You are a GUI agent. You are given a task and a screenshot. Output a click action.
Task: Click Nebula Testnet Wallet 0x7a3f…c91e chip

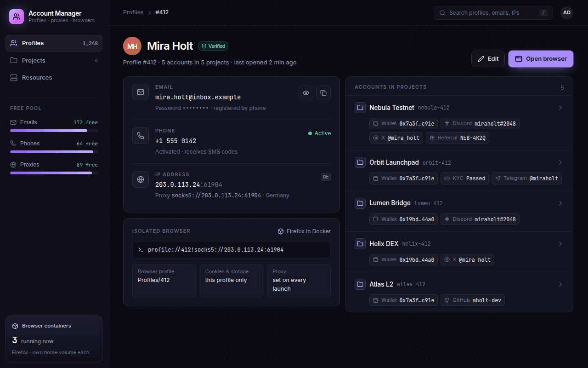tap(403, 124)
